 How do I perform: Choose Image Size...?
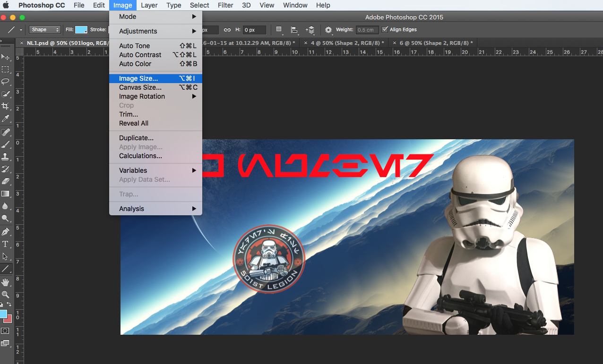[155, 78]
